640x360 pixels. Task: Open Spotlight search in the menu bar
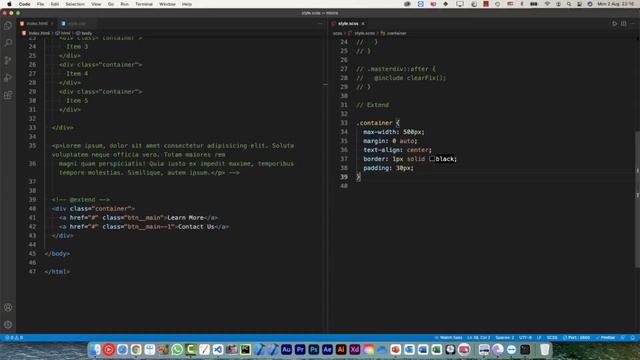tap(569, 4)
